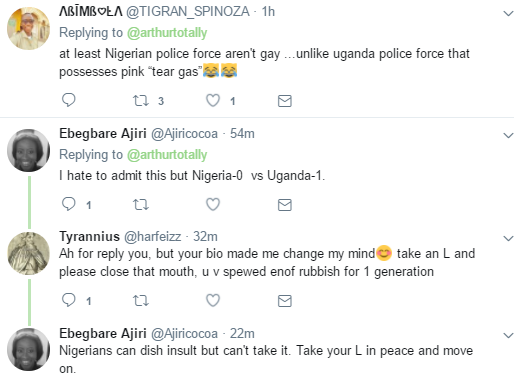Open the chevron menu on Tyrannius's tweet

(508, 238)
